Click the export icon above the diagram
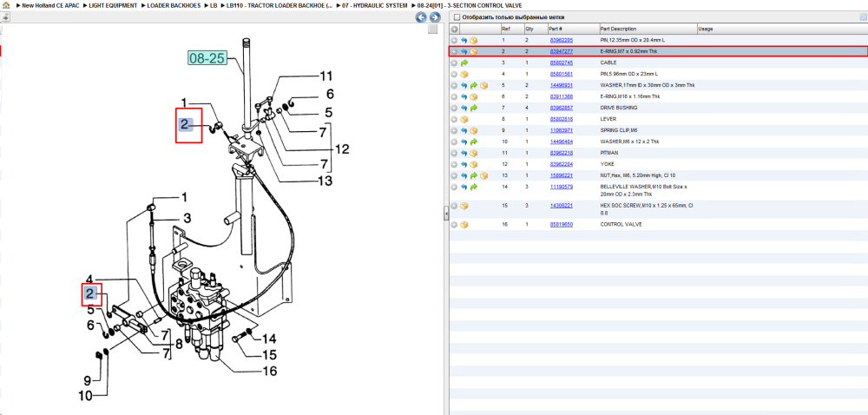The height and width of the screenshot is (415, 868). coord(6,17)
